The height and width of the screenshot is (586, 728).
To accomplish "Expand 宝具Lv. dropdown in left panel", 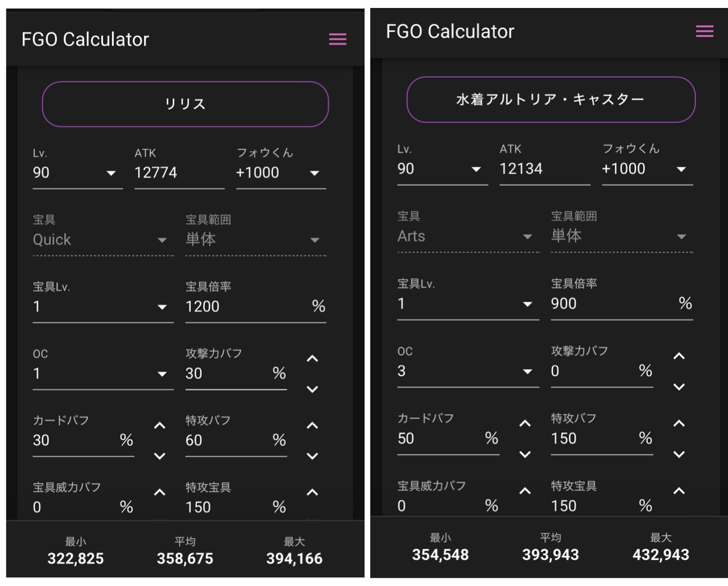I will click(x=103, y=307).
